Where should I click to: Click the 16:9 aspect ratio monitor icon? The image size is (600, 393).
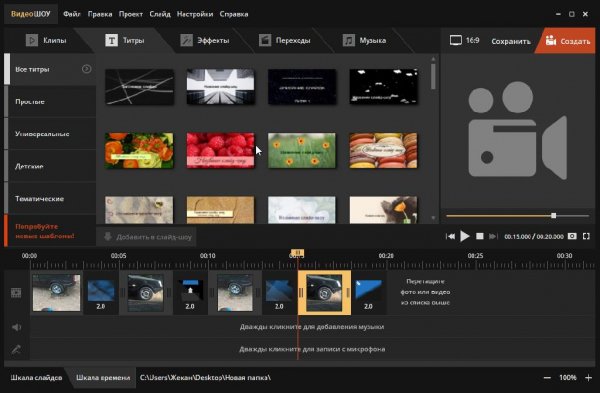coord(455,40)
